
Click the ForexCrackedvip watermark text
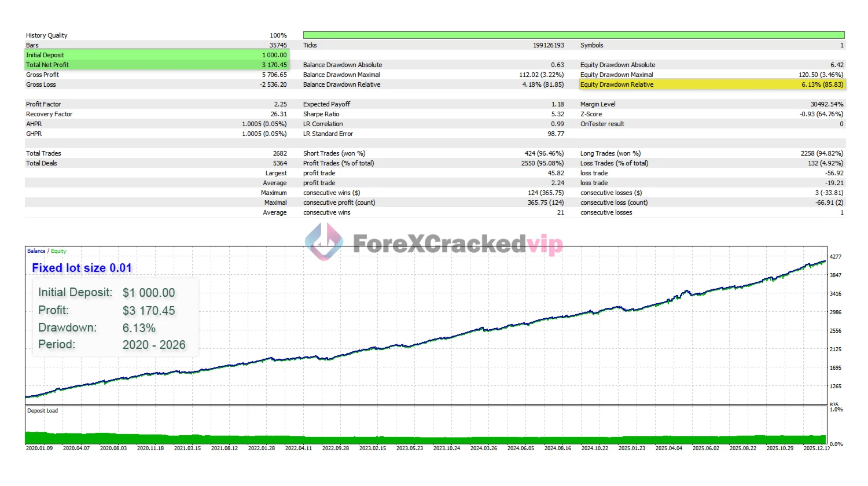457,244
